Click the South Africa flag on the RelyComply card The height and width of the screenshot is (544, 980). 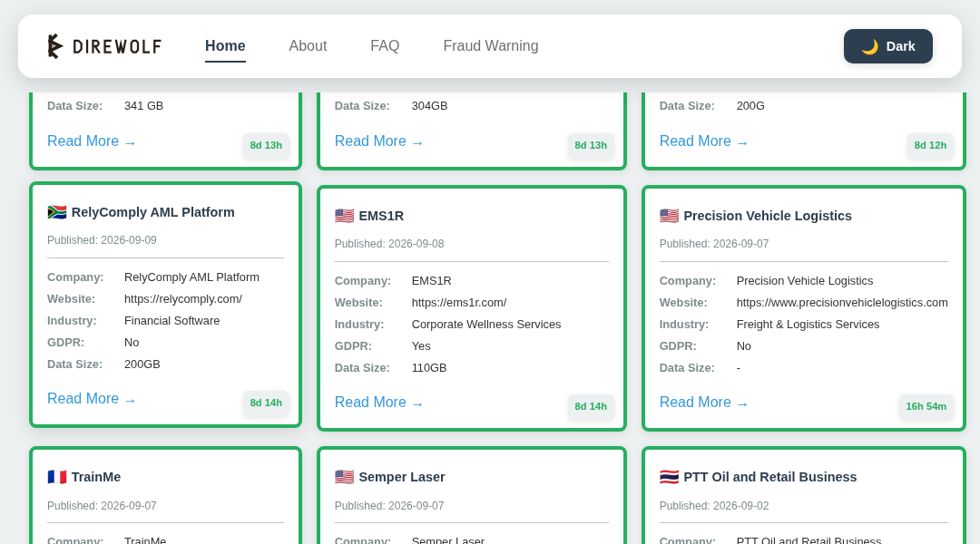tap(57, 212)
